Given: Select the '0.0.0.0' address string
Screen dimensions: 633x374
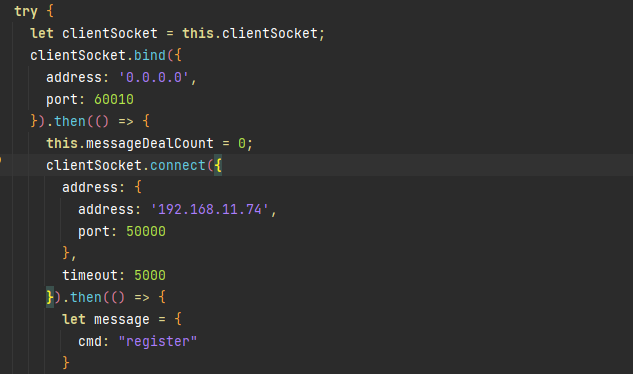Looking at the screenshot, I should (153, 77).
